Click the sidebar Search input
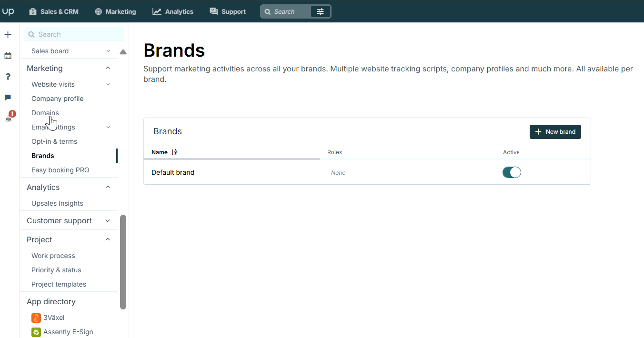 [x=74, y=34]
